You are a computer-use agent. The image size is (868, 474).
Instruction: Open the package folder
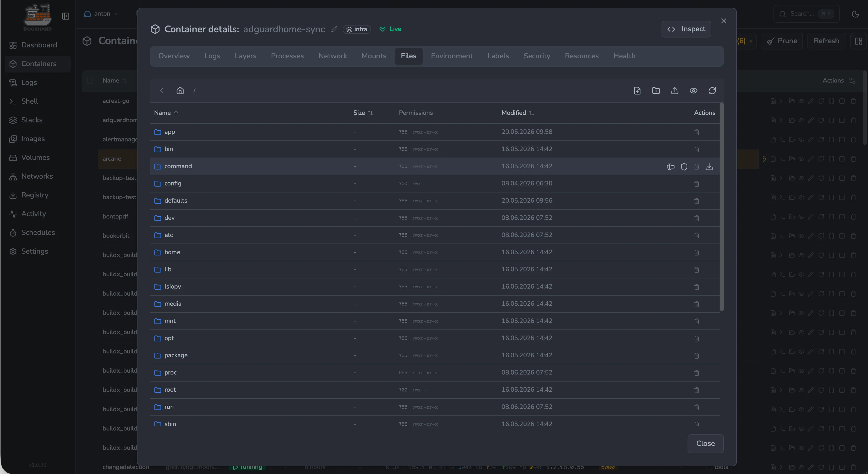(176, 355)
